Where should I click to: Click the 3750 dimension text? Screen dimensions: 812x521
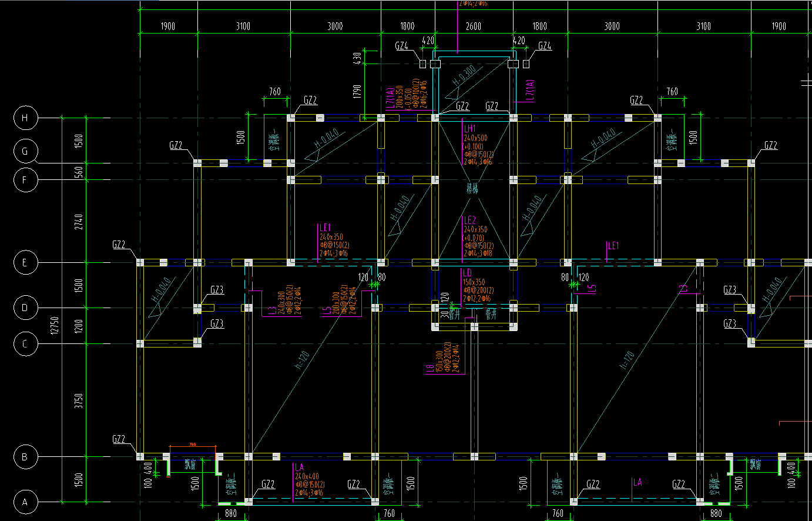click(79, 400)
